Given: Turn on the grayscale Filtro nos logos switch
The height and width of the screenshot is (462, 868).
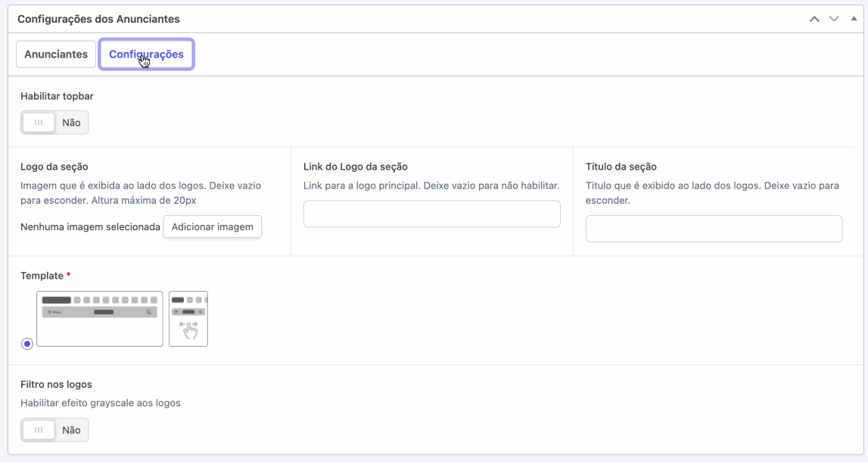Looking at the screenshot, I should 54,430.
